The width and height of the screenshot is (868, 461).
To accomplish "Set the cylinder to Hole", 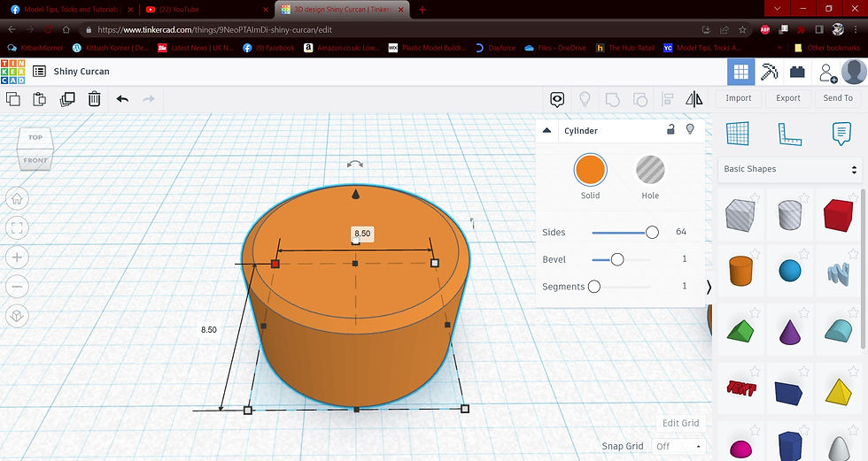I will [x=650, y=170].
